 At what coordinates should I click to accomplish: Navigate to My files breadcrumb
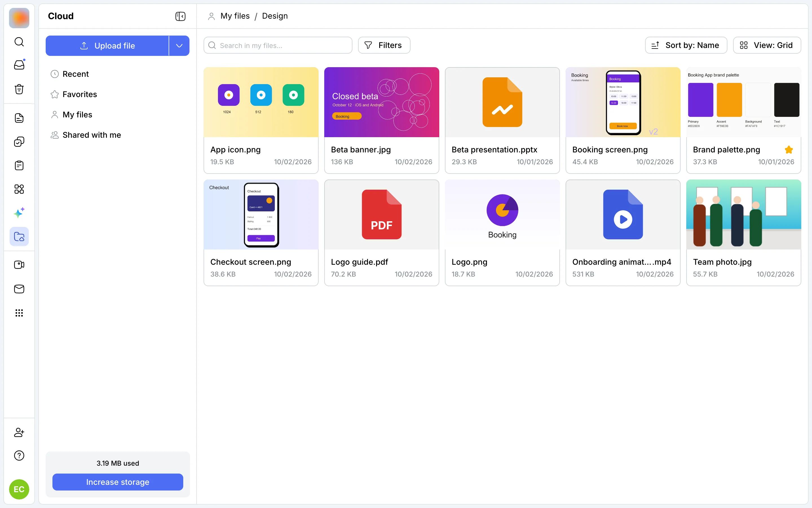tap(235, 16)
